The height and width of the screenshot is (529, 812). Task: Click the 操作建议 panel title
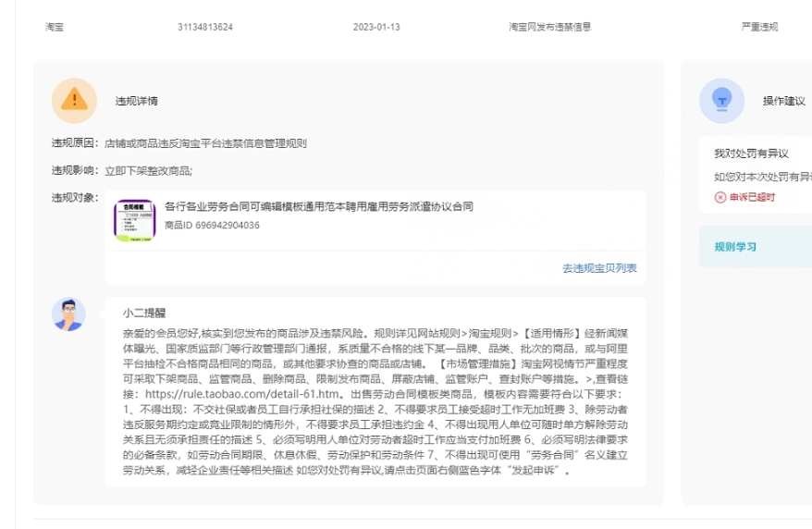(x=783, y=101)
